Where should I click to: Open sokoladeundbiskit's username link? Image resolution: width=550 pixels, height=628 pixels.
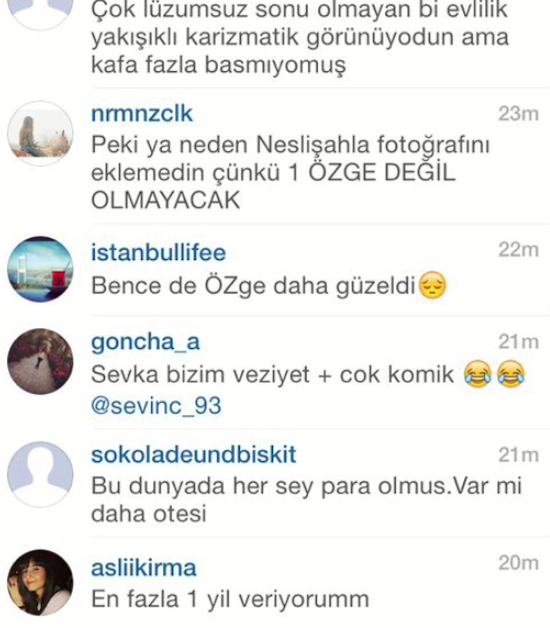click(193, 455)
